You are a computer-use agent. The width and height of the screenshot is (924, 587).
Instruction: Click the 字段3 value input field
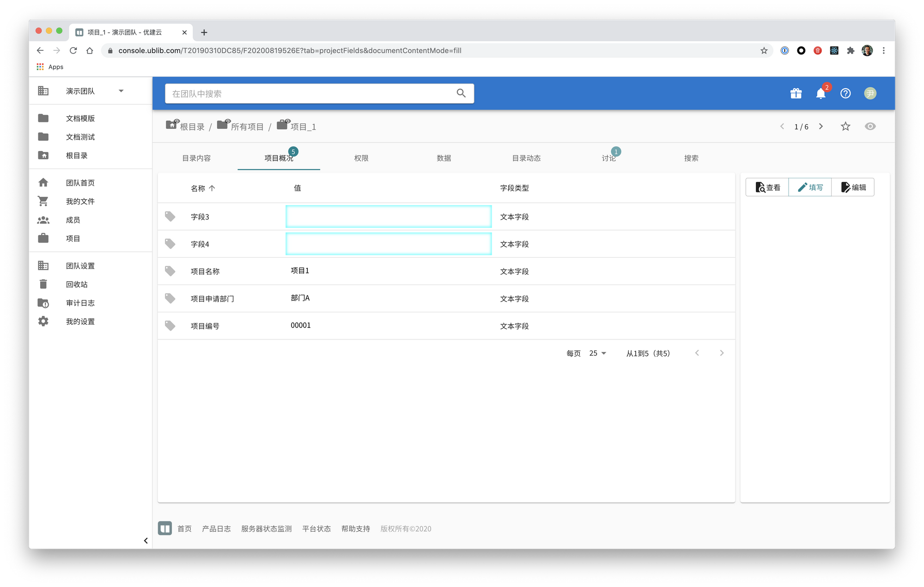388,217
